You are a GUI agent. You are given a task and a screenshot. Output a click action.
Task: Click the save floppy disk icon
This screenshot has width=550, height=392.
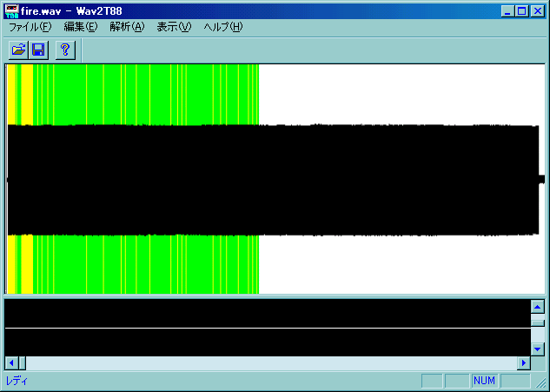pos(38,50)
